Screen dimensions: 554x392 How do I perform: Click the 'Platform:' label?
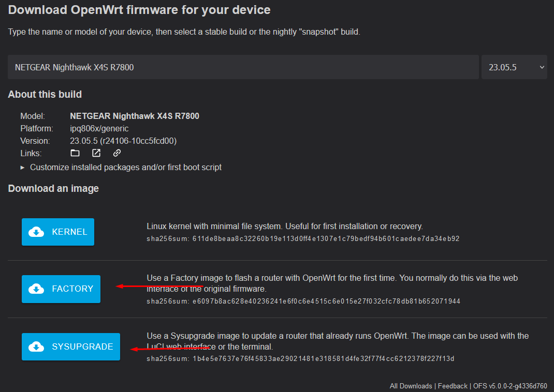click(x=37, y=128)
